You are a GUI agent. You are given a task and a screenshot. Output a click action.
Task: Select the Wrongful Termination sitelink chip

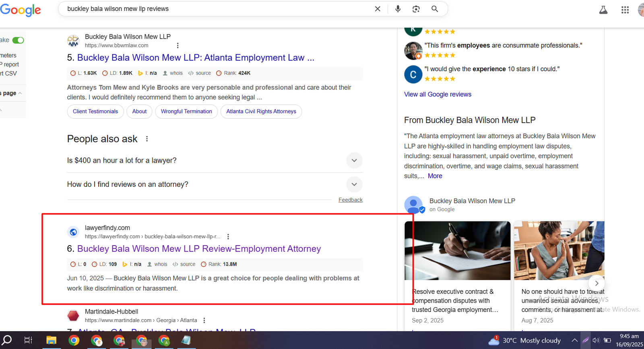186,112
